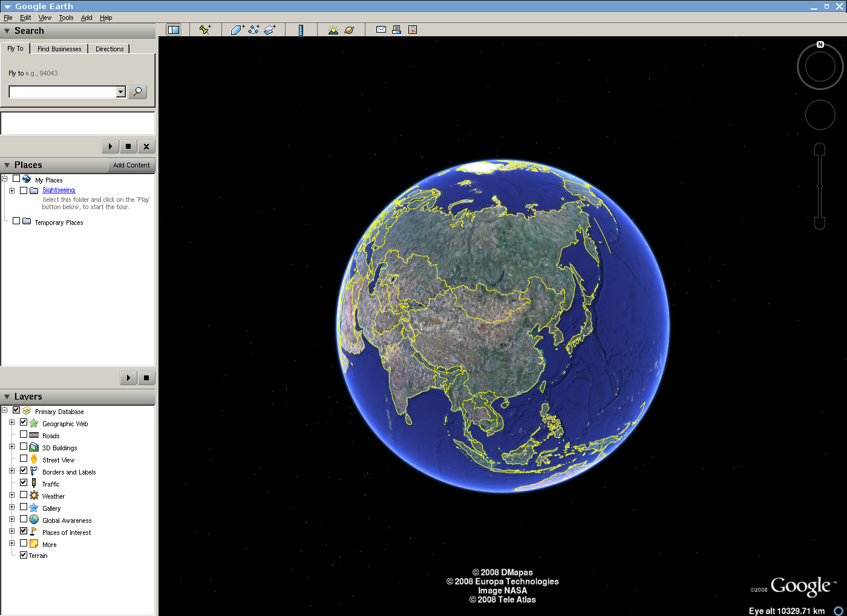
Task: Open the Help menu
Action: (106, 18)
